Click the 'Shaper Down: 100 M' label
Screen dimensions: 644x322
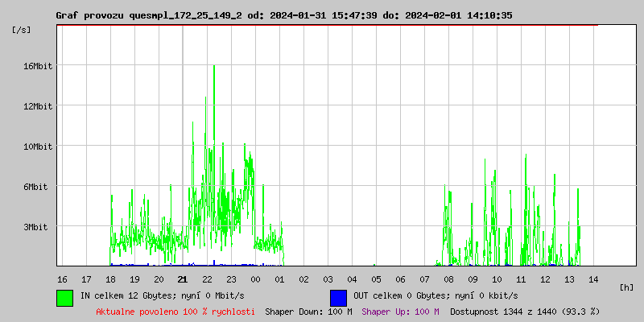[x=308, y=312]
